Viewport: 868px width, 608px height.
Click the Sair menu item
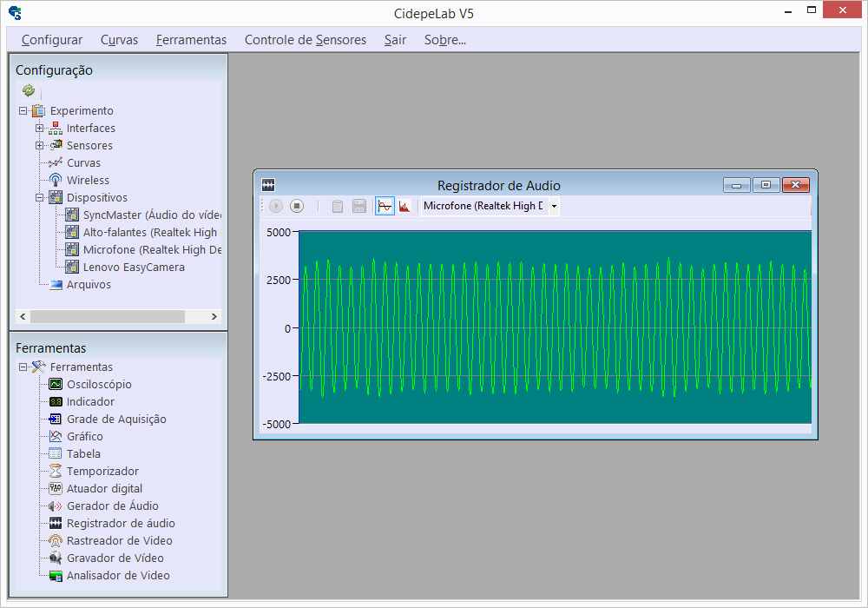[x=395, y=40]
